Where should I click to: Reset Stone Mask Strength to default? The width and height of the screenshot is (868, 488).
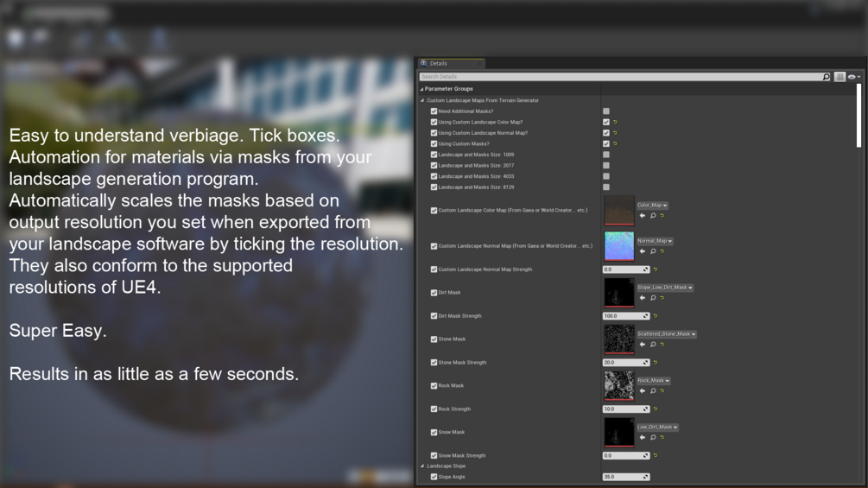(x=656, y=363)
